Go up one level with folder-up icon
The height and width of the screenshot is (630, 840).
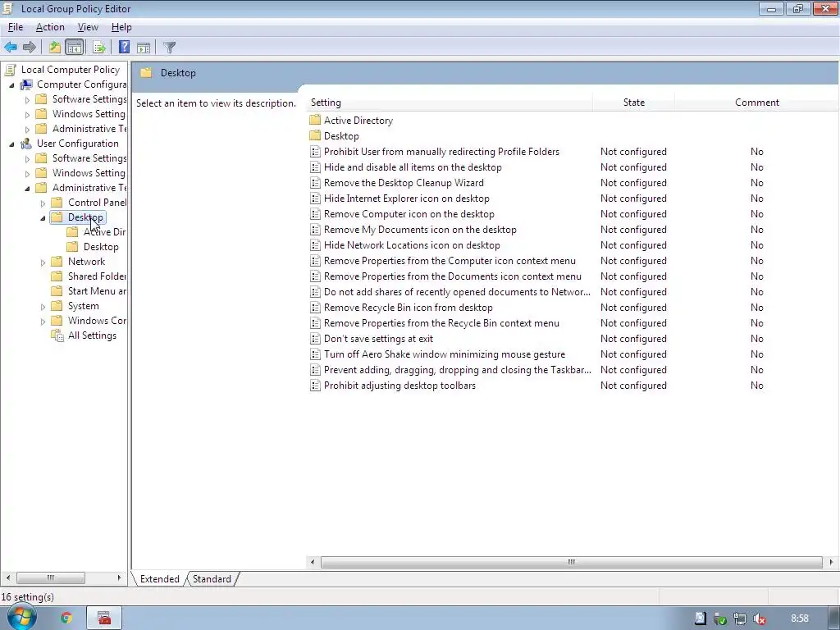pos(55,47)
